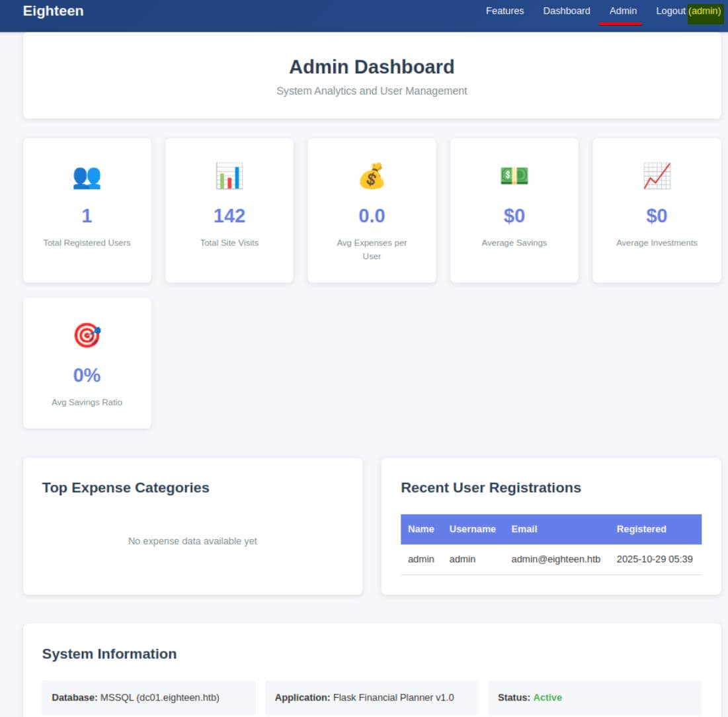Click 'admin' in the Name column
The image size is (728, 717).
421,559
